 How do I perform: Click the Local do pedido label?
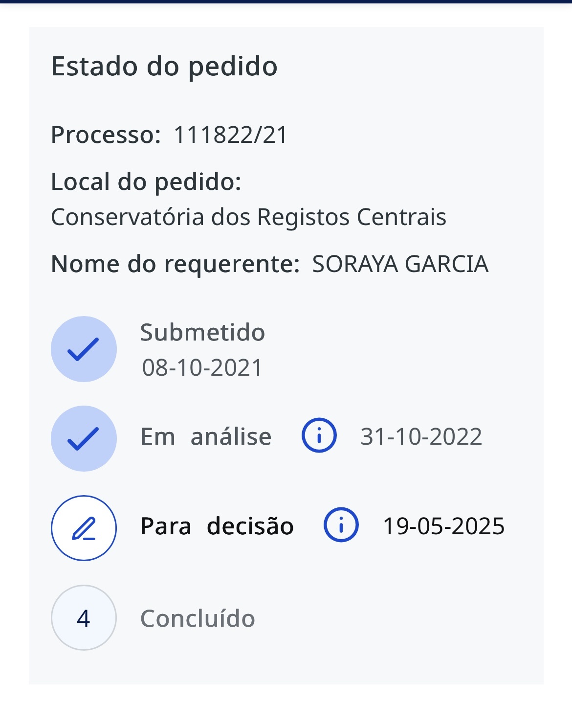[146, 182]
